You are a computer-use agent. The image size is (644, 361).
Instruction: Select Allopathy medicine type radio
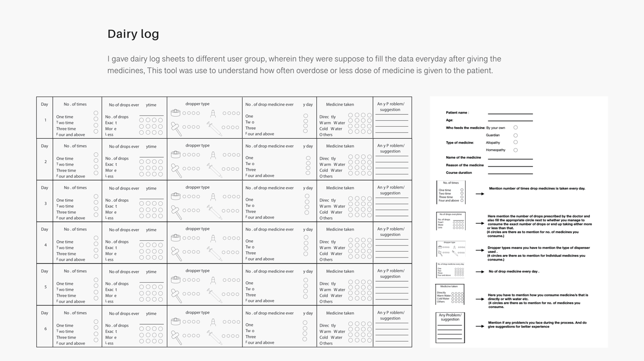pos(516,142)
